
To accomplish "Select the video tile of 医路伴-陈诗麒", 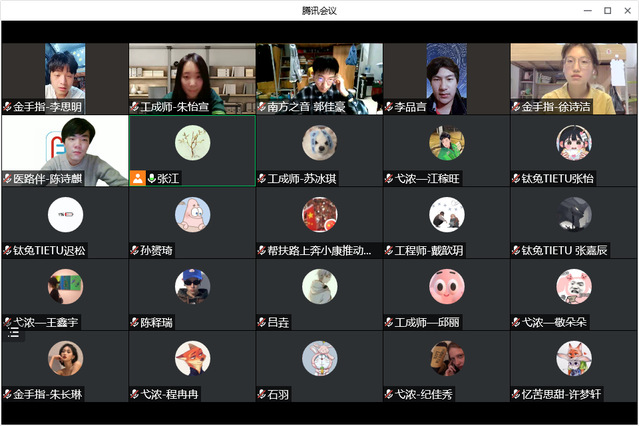I will click(x=65, y=151).
